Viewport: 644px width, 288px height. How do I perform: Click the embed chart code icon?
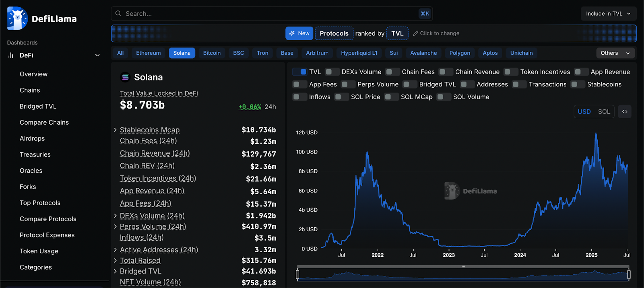pyautogui.click(x=625, y=111)
